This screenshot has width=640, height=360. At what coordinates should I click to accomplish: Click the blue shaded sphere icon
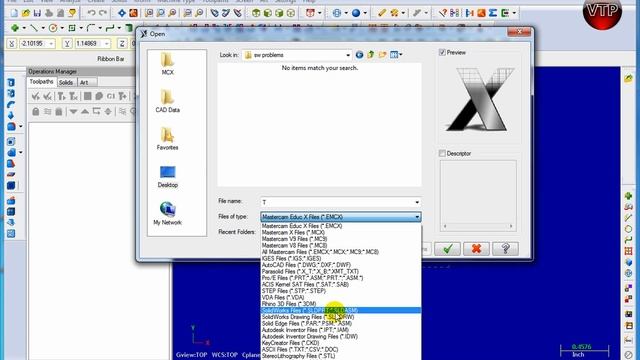point(356,13)
